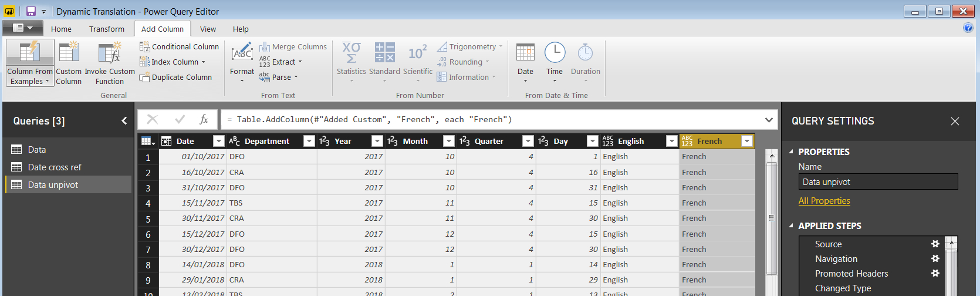980x296 pixels.
Task: Add an Index Column
Action: [x=173, y=62]
